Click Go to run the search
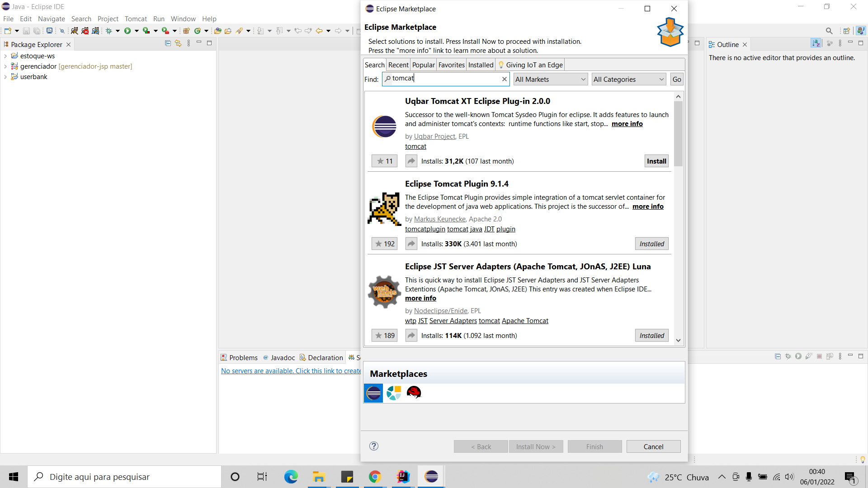This screenshot has height=488, width=868. tap(677, 80)
